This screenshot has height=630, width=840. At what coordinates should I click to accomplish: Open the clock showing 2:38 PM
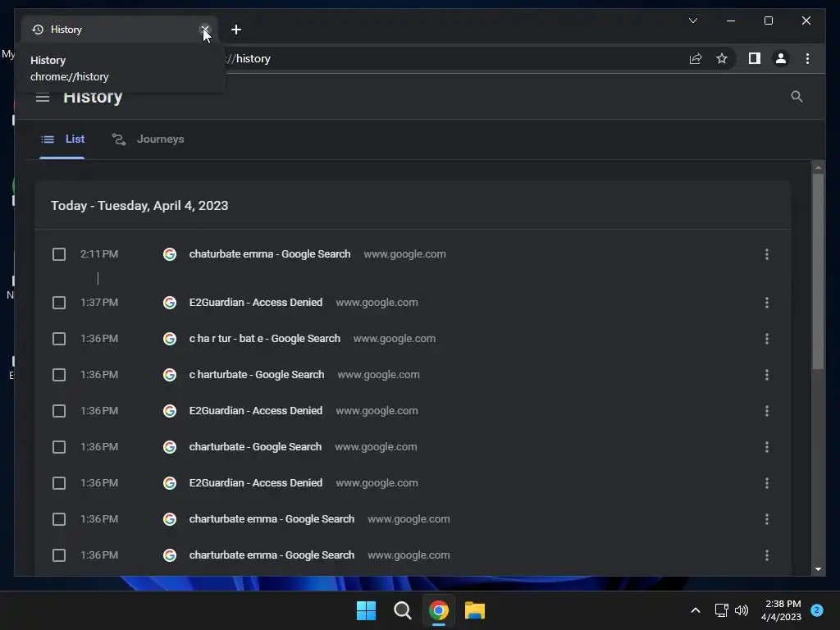781,610
